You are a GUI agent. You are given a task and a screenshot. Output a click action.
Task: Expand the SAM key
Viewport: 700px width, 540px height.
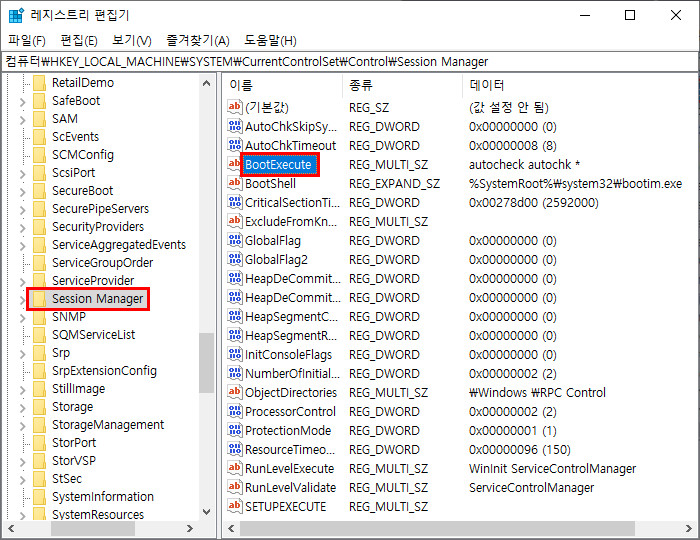pos(22,119)
